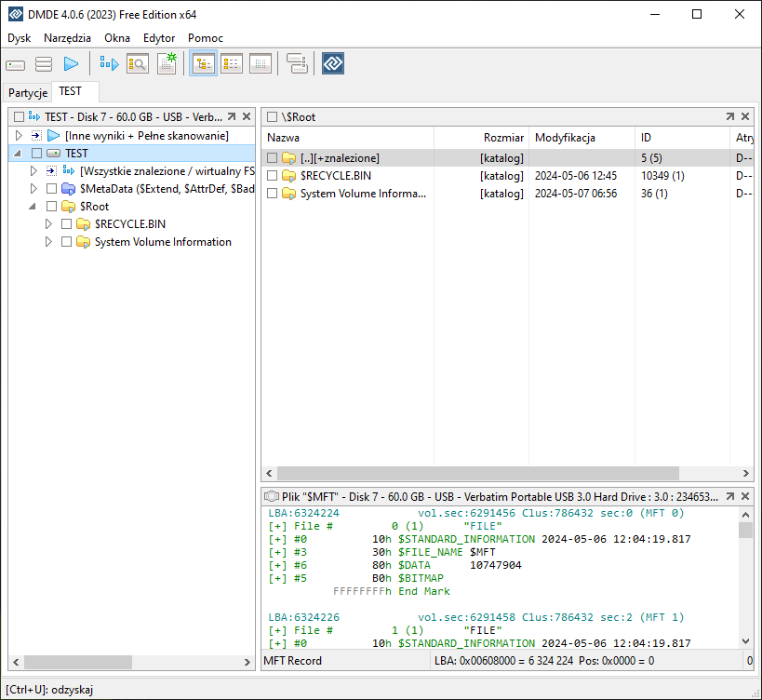Tick $RECYCLE.BIN checkbox in file list
Screen dimensions: 762x700
[x=272, y=176]
